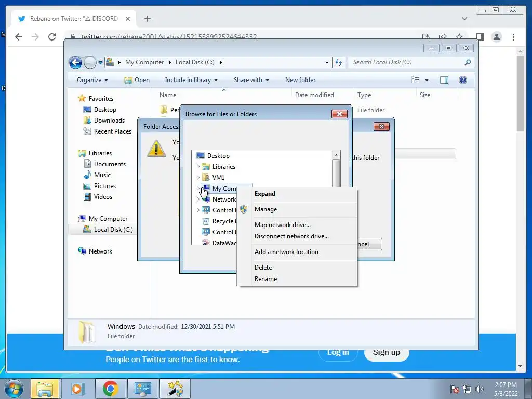The image size is (532, 399).
Task: Toggle the preview pane icon
Action: [x=444, y=80]
